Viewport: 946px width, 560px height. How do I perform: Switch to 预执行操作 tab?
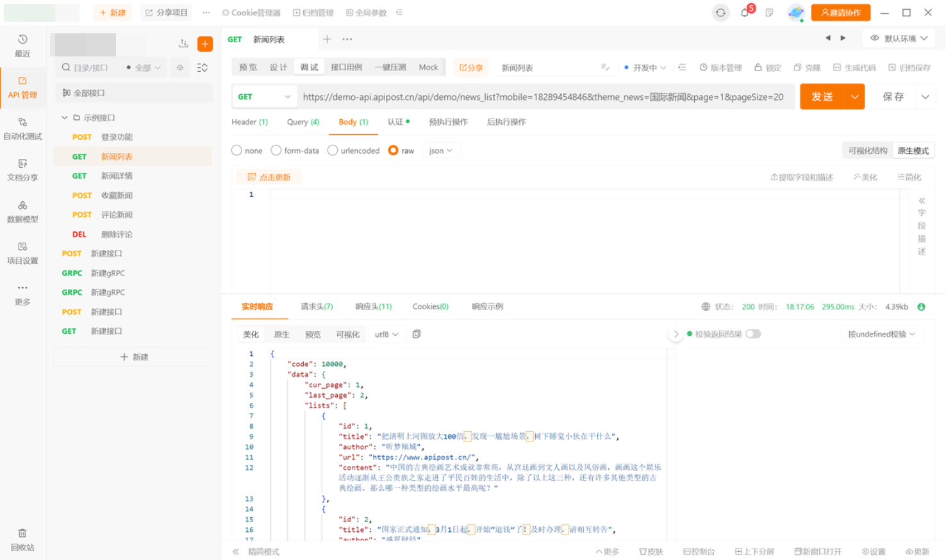[448, 122]
